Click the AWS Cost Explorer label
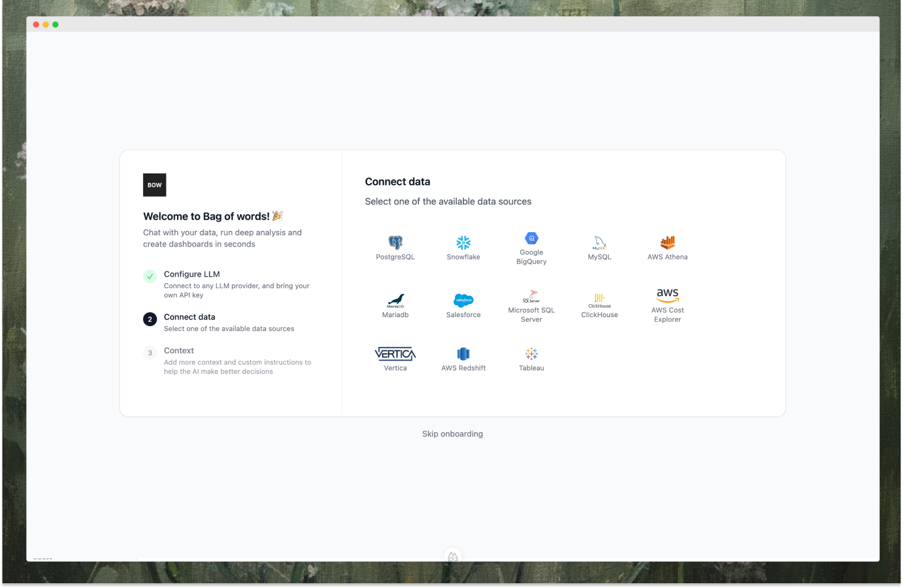The height and width of the screenshot is (588, 903). (668, 315)
